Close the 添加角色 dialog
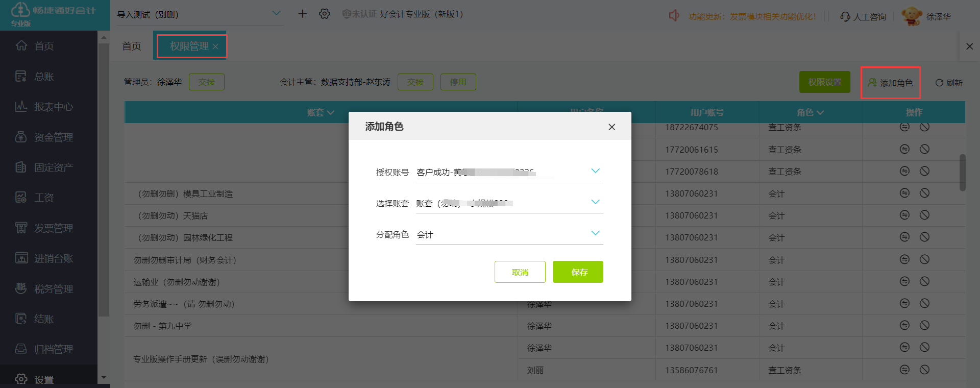 tap(611, 127)
